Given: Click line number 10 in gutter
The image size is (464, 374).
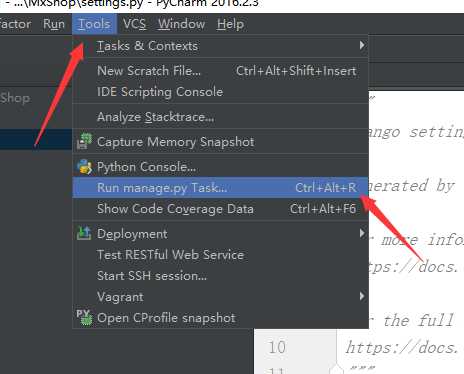Looking at the screenshot, I should pos(277,347).
